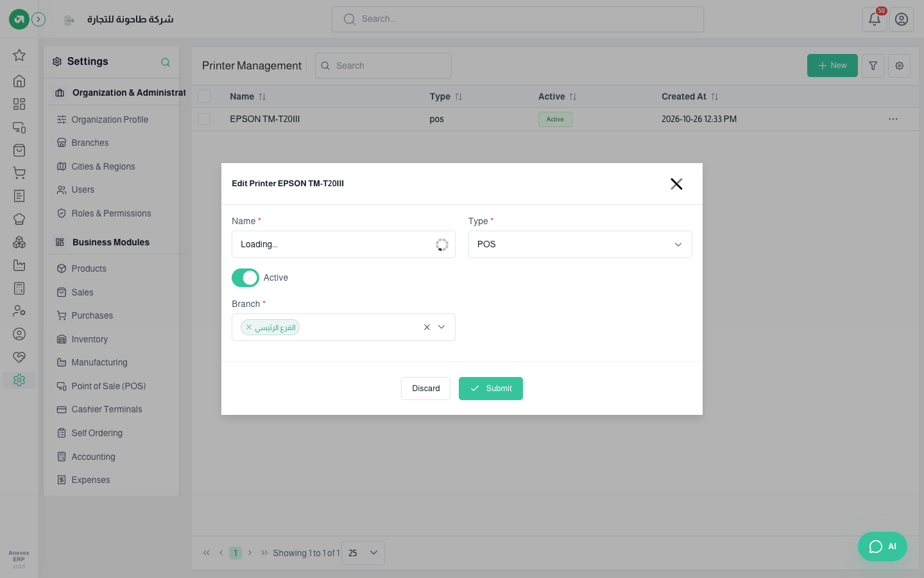924x578 pixels.
Task: Check the select-all checkbox in table header
Action: click(x=204, y=96)
